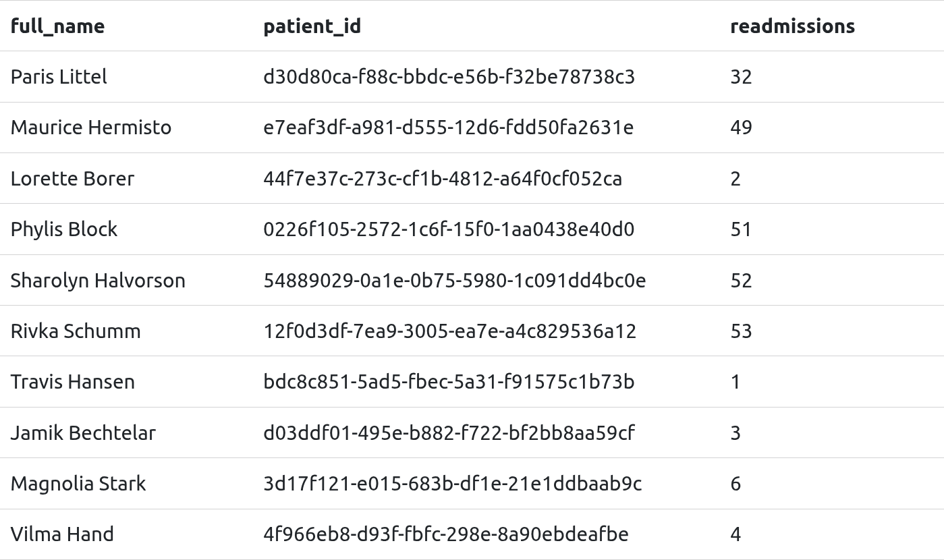The image size is (944, 560).
Task: Select the Rivka Schumm name cell
Action: click(x=76, y=331)
